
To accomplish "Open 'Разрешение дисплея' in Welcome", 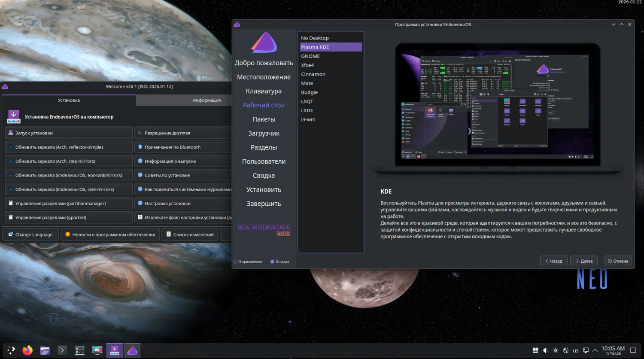I will click(x=183, y=133).
